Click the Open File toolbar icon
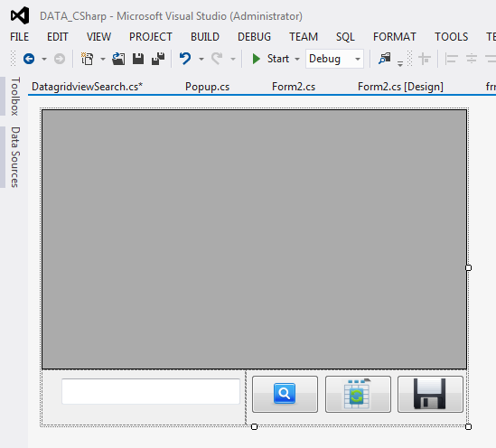The height and width of the screenshot is (448, 496). coord(118,59)
